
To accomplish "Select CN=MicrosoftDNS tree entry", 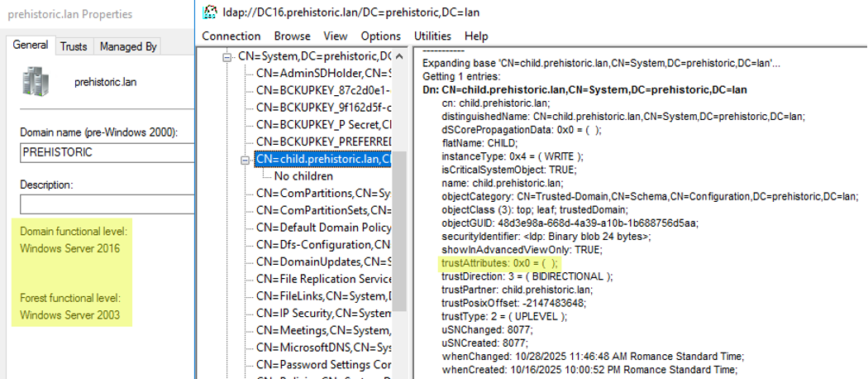I will (x=324, y=348).
